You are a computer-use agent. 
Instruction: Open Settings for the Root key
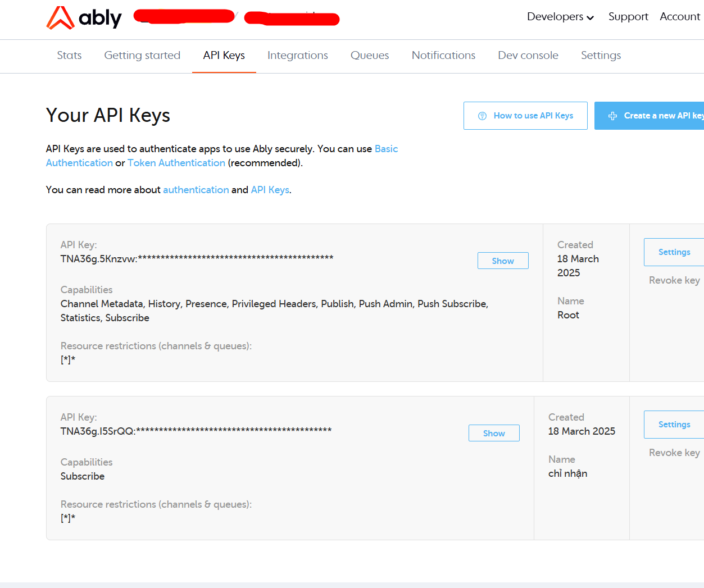click(x=674, y=252)
